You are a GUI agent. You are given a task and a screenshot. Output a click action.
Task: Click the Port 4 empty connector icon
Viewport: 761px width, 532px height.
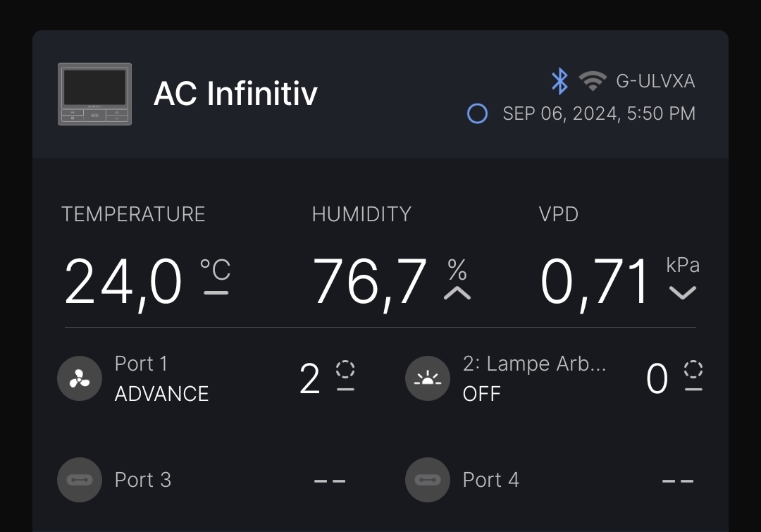(x=428, y=480)
